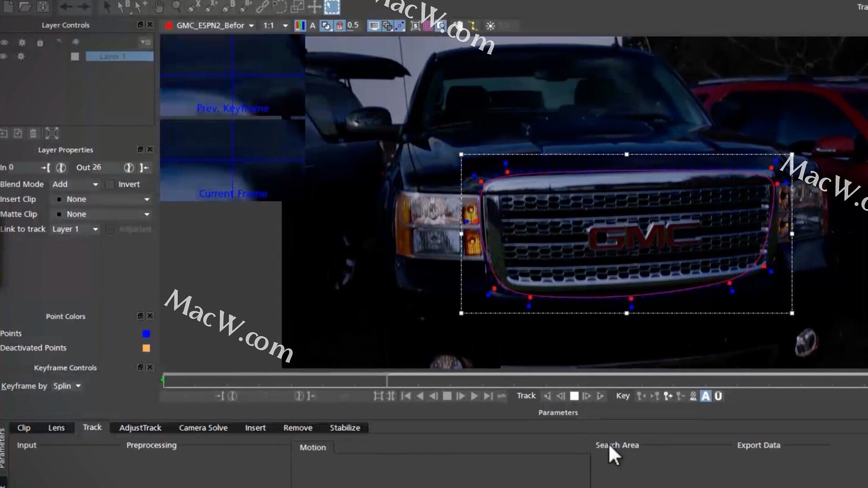This screenshot has height=488, width=868.
Task: Toggle Layer 1 tracking gear
Action: 21,56
